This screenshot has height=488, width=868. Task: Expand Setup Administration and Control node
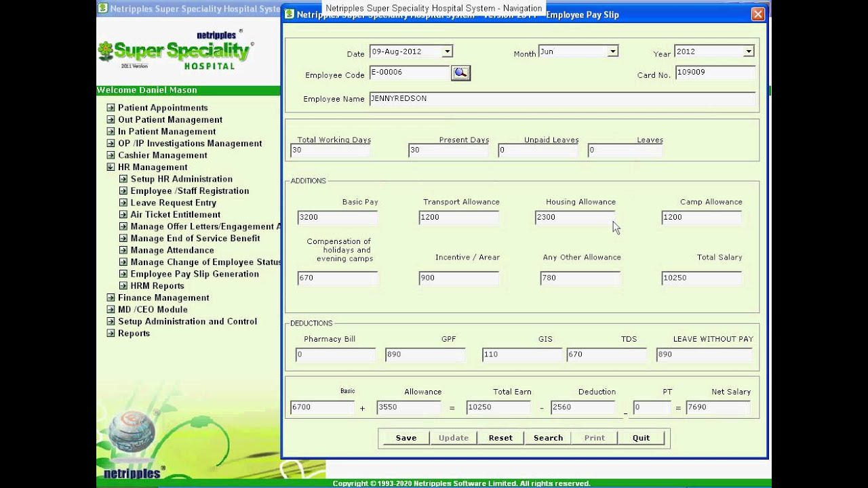point(111,321)
